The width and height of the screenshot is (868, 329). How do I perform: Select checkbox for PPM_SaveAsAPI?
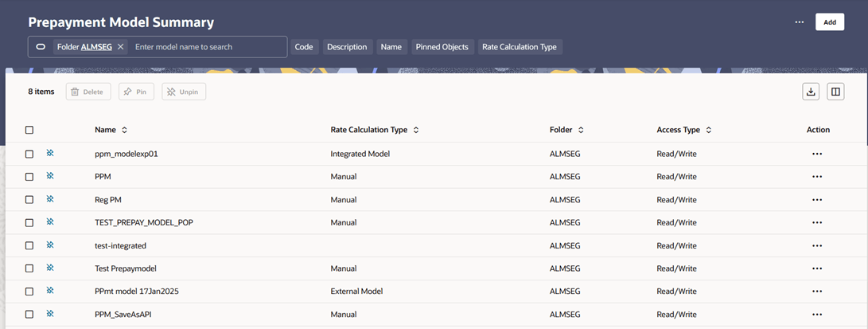coord(29,315)
